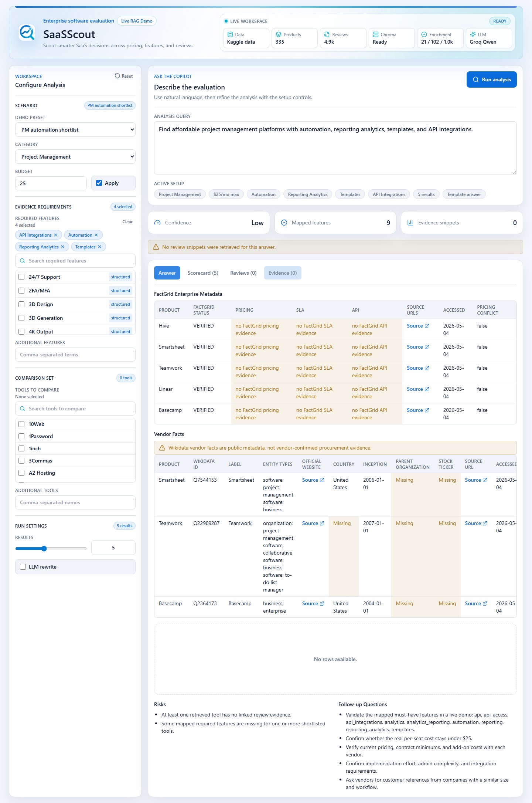
Task: Click the Reset workspace button
Action: pyautogui.click(x=124, y=76)
